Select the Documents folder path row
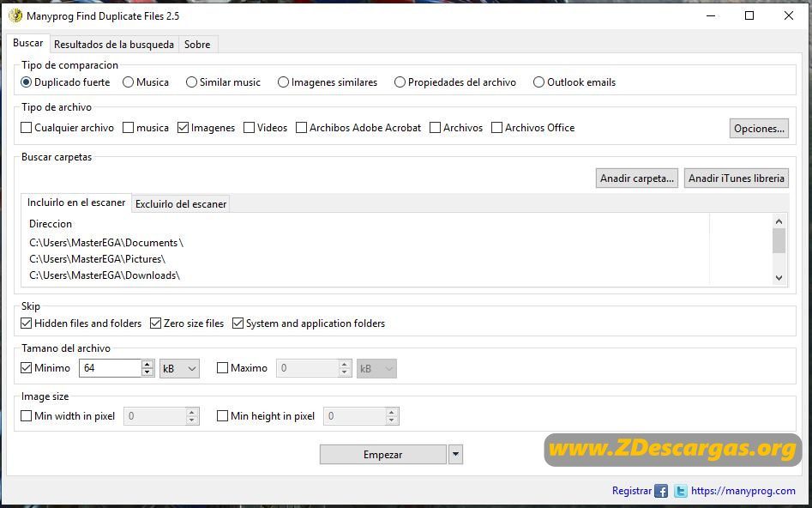Image resolution: width=812 pixels, height=508 pixels. [x=106, y=243]
